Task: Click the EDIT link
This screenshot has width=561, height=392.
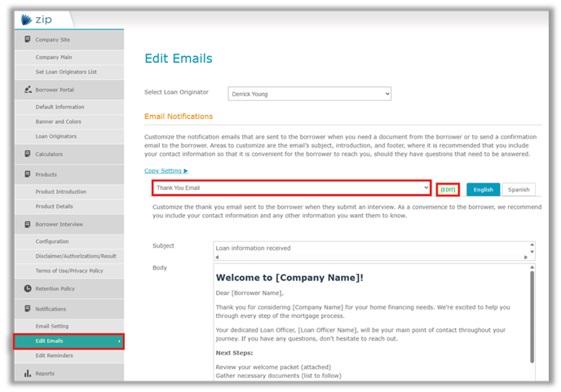Action: click(448, 190)
